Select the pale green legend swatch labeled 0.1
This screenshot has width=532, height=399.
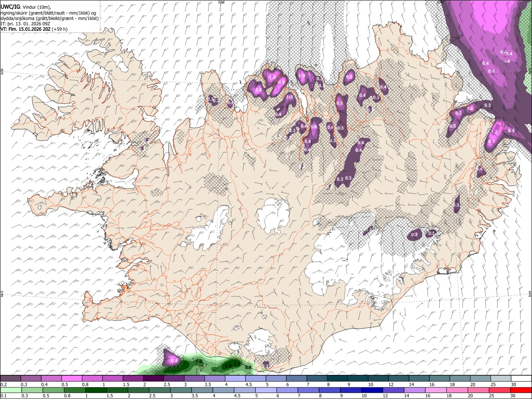(11, 390)
